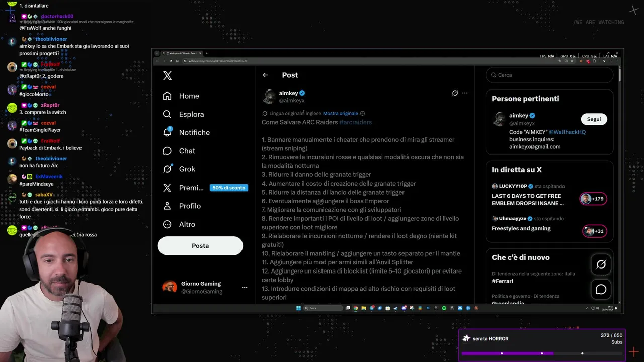Click the +31 listeners badge

(x=594, y=231)
